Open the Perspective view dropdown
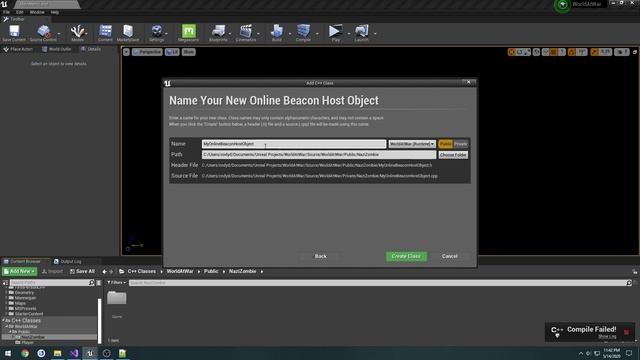This screenshot has width=640, height=360. (x=147, y=52)
